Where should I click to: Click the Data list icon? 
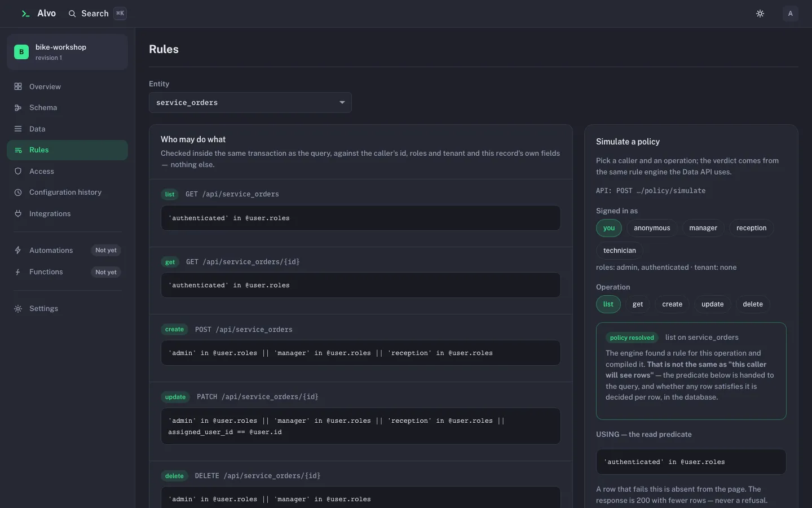[18, 129]
